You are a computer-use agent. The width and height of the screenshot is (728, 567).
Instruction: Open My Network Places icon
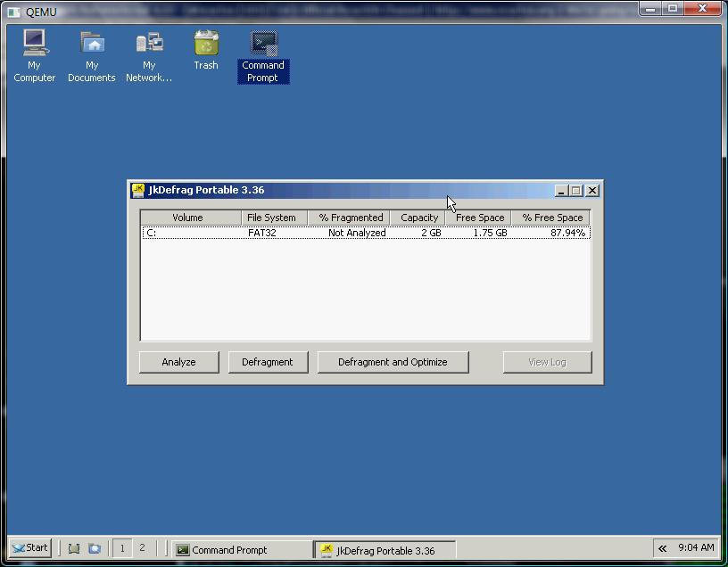point(149,45)
